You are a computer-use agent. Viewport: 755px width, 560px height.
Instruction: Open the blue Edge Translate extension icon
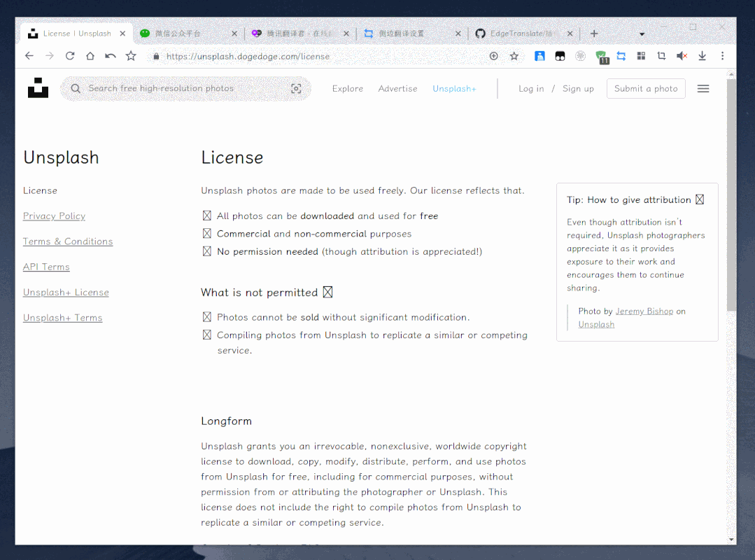click(621, 56)
